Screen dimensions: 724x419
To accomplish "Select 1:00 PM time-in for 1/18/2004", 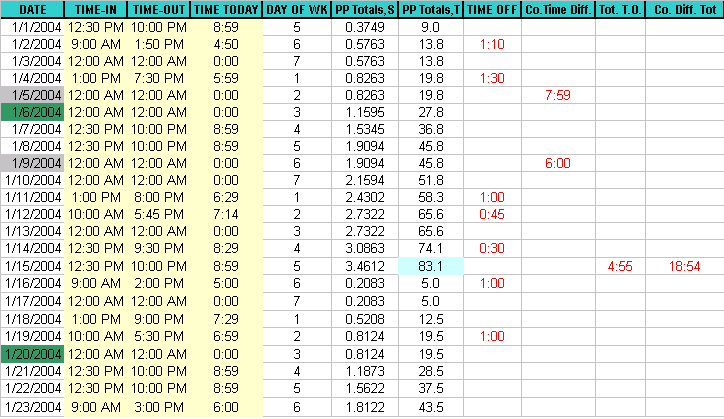I will pos(96,319).
